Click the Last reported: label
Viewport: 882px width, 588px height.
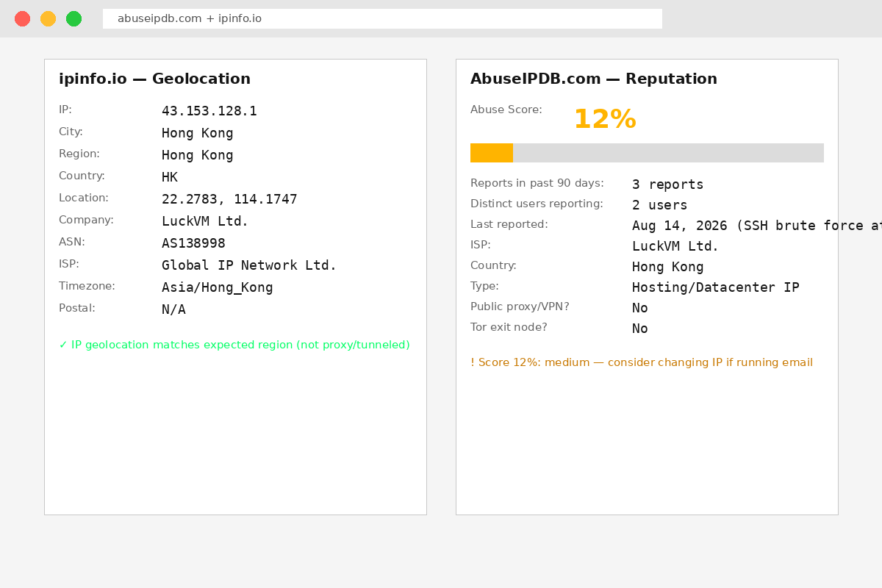509,224
